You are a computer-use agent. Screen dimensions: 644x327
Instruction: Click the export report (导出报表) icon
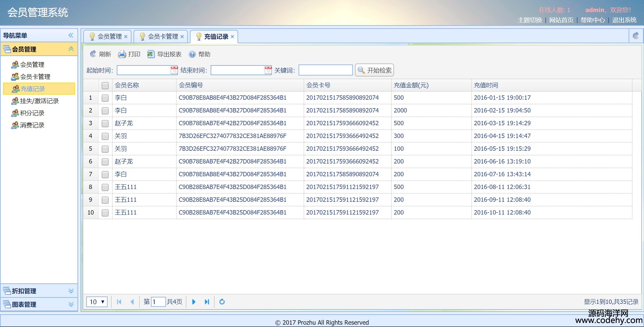tap(151, 54)
